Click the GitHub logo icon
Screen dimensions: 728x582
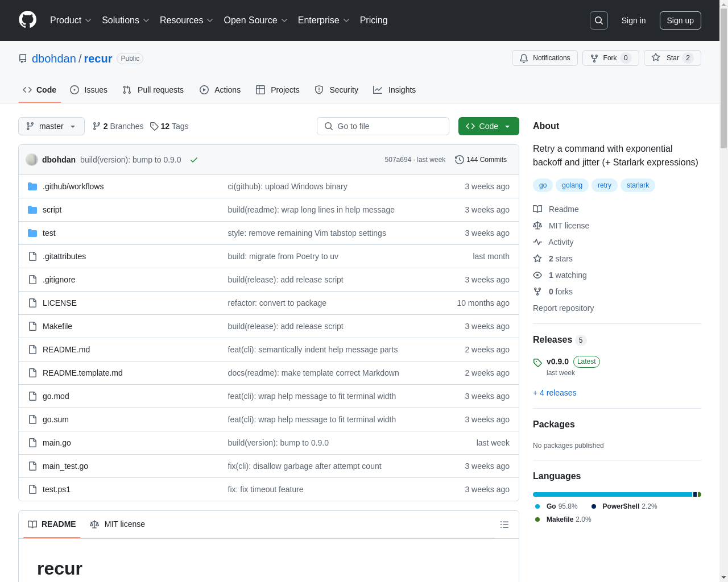[x=27, y=20]
